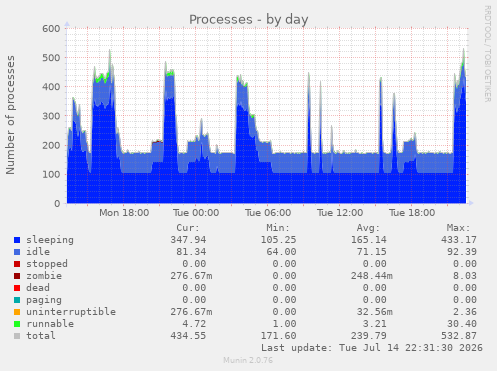The height and width of the screenshot is (371, 497).
Task: Click the 600 y-axis tick label
Action: (51, 28)
